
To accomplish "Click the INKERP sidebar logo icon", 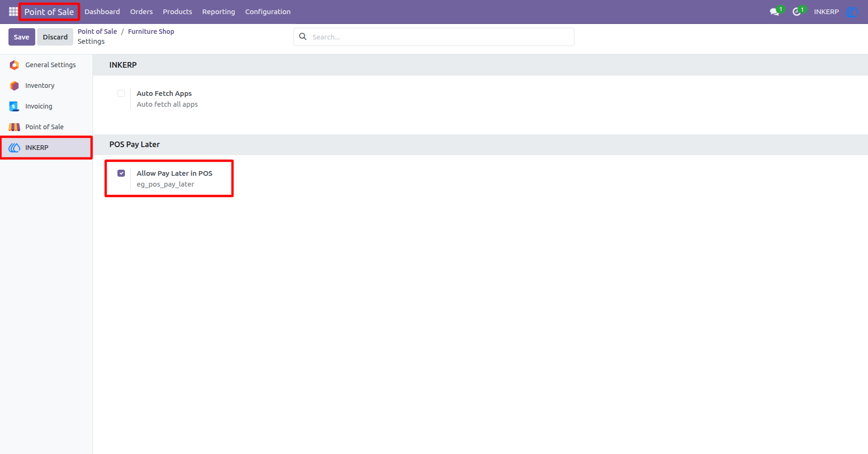I will click(x=15, y=148).
